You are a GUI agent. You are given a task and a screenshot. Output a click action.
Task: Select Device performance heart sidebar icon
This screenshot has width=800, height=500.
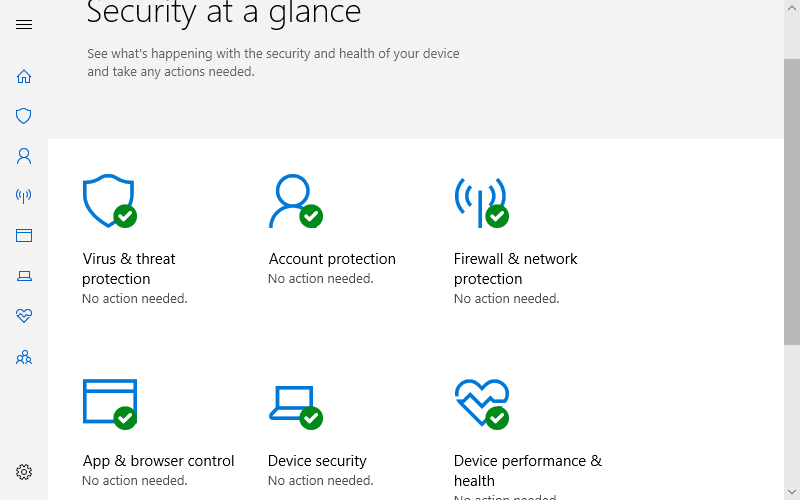pos(24,316)
